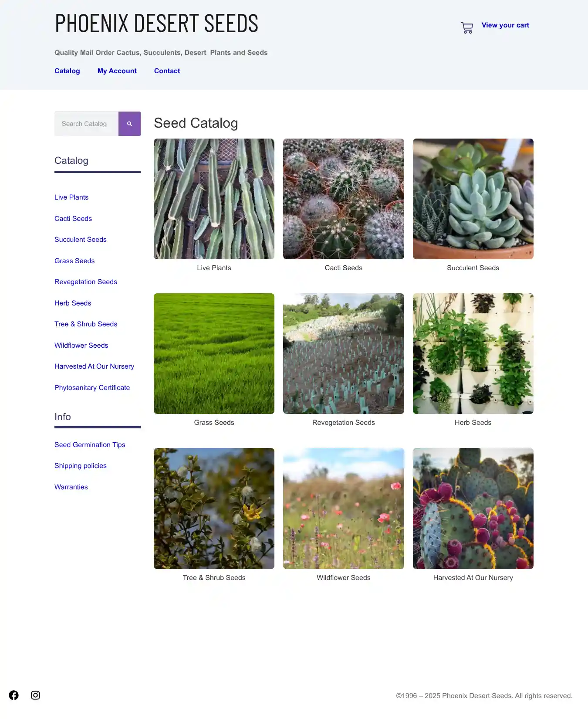
Task: Select Harvested At Our Nursery prickly pear image
Action: click(473, 508)
